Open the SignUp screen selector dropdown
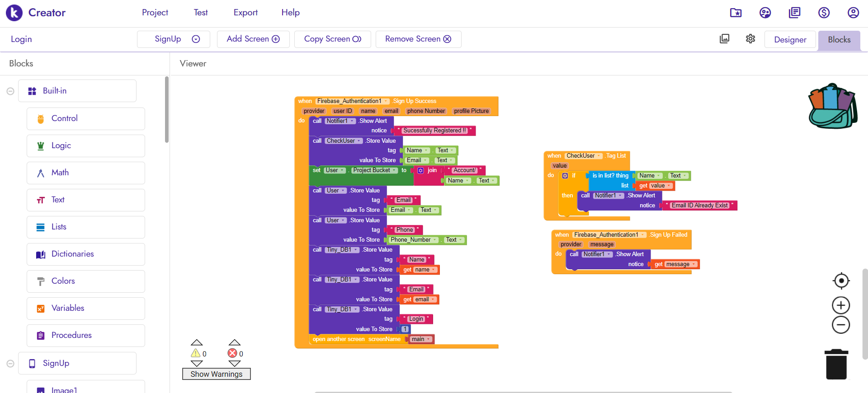This screenshot has height=393, width=868. click(x=174, y=39)
